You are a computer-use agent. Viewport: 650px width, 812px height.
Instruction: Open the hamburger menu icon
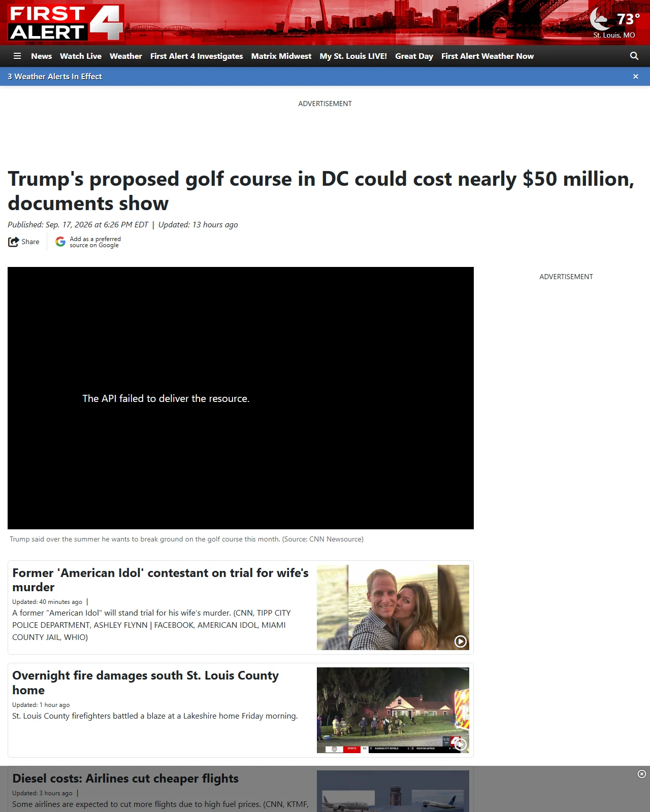(17, 56)
